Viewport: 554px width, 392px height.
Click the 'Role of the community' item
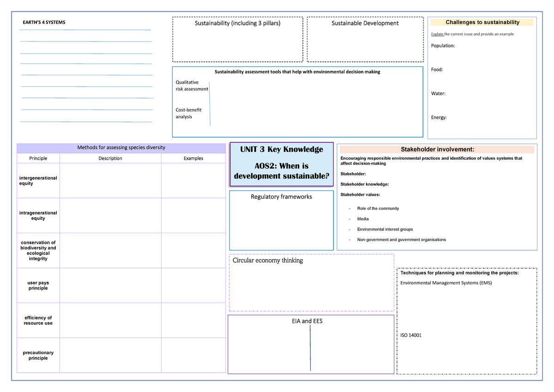coord(378,209)
